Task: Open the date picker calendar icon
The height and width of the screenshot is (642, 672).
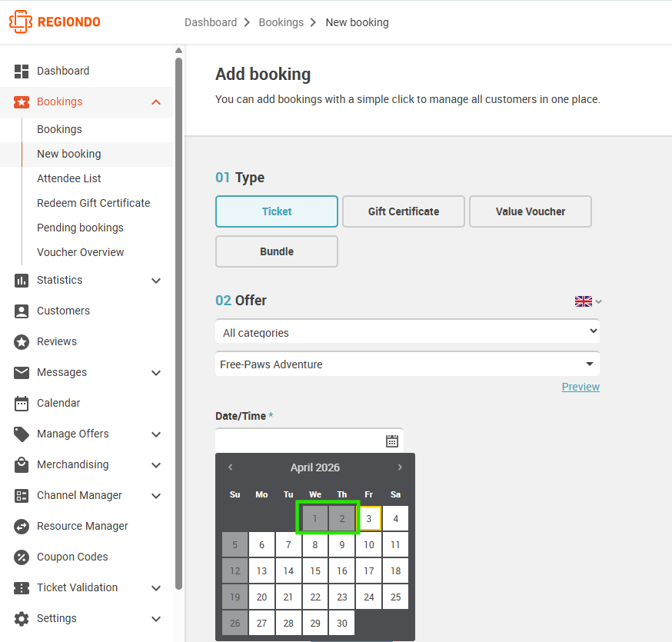Action: tap(391, 441)
